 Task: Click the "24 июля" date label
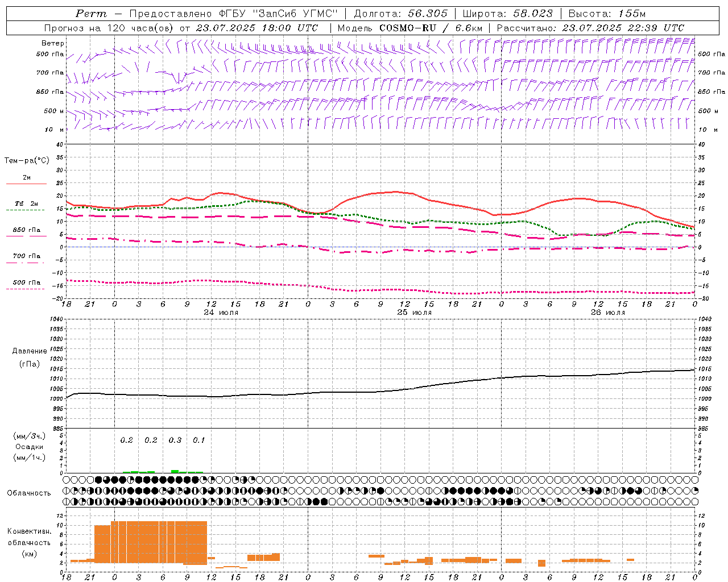221,313
